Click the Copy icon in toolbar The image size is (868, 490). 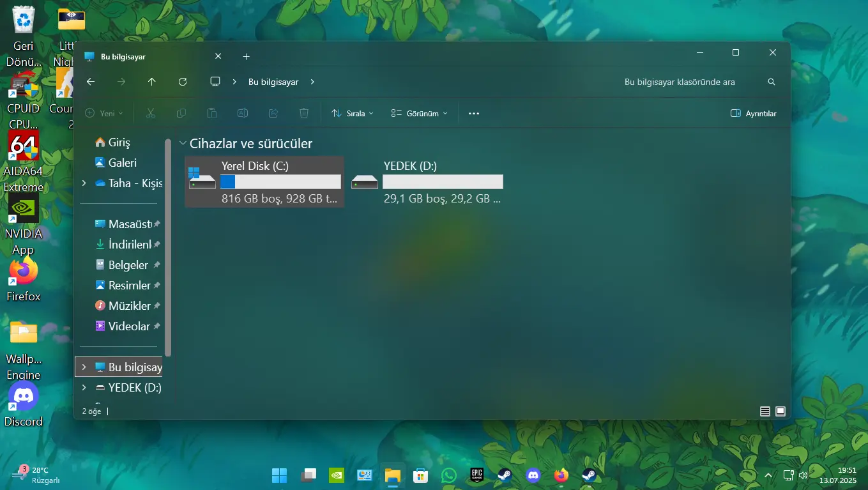tap(181, 113)
